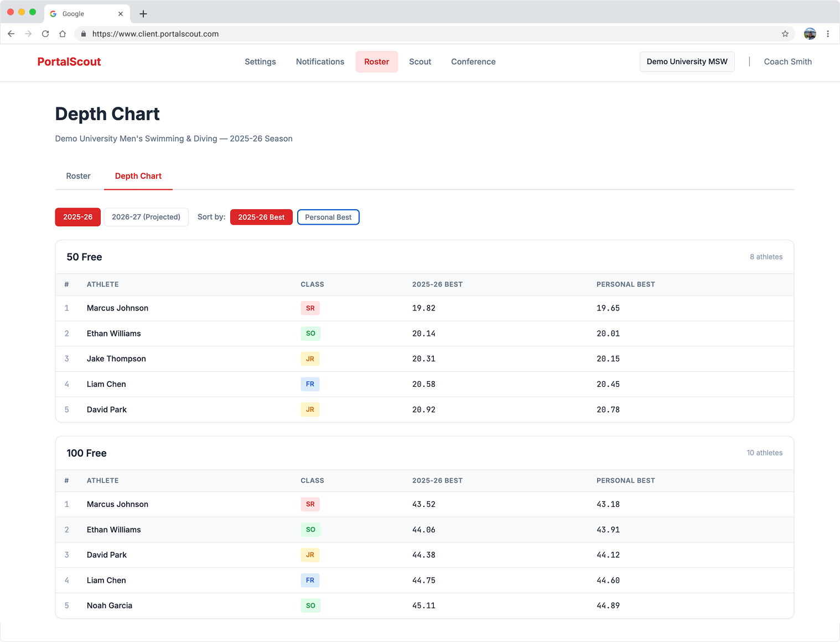This screenshot has height=642, width=840.
Task: Click the lock icon in the address bar
Action: click(83, 34)
